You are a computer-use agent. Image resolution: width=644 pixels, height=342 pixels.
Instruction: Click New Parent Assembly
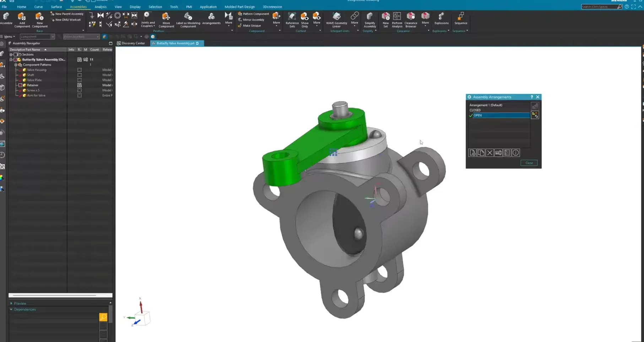(67, 14)
